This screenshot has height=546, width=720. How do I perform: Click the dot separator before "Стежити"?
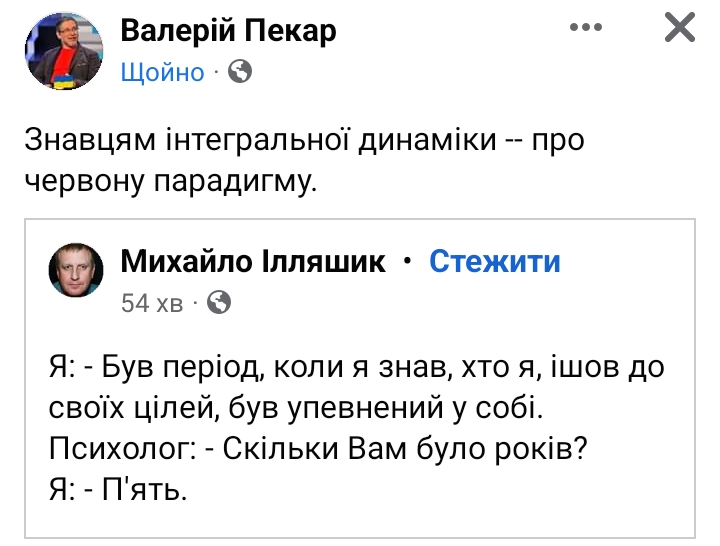pyautogui.click(x=406, y=262)
